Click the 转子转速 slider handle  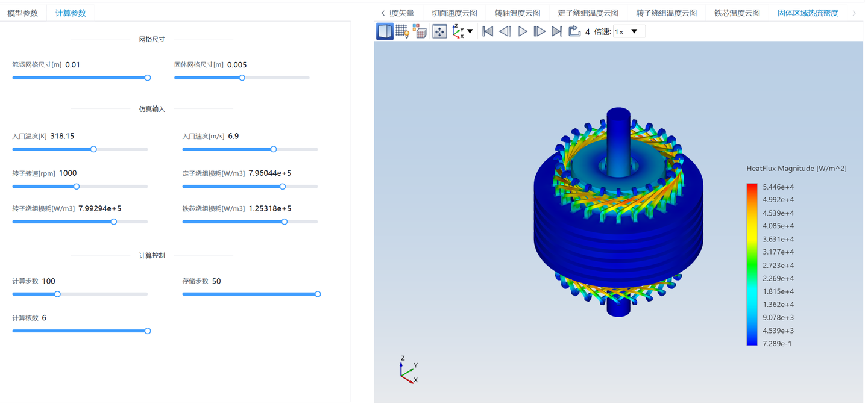77,187
